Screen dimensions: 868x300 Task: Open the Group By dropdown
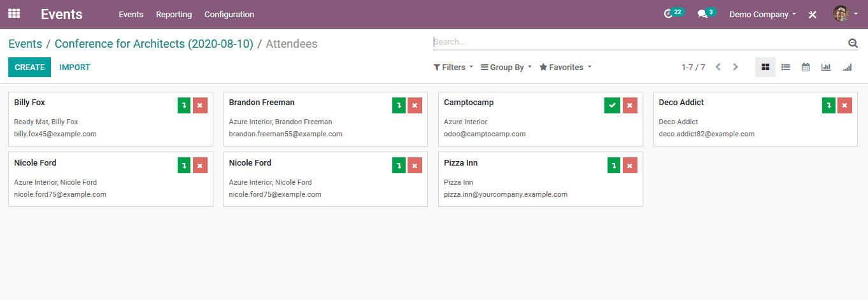[506, 67]
